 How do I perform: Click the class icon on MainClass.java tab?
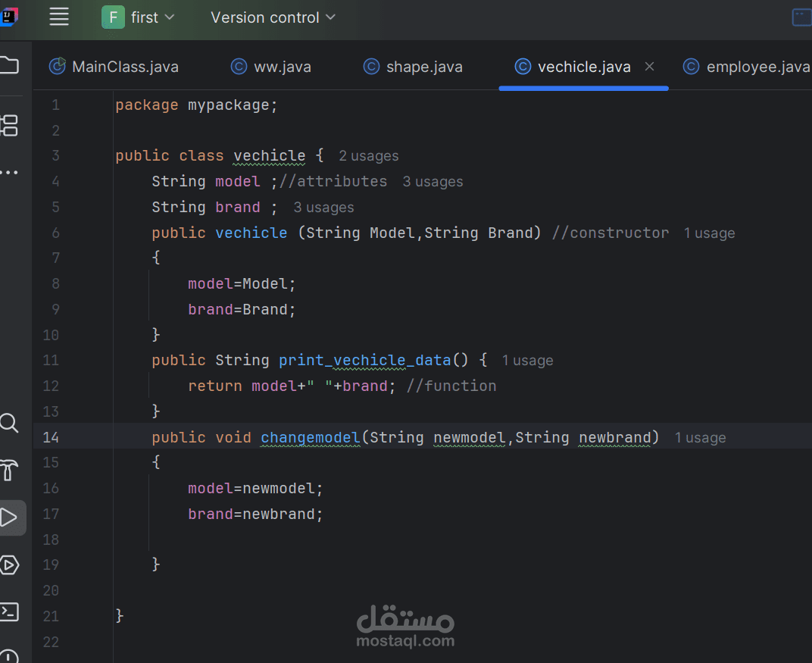[57, 66]
